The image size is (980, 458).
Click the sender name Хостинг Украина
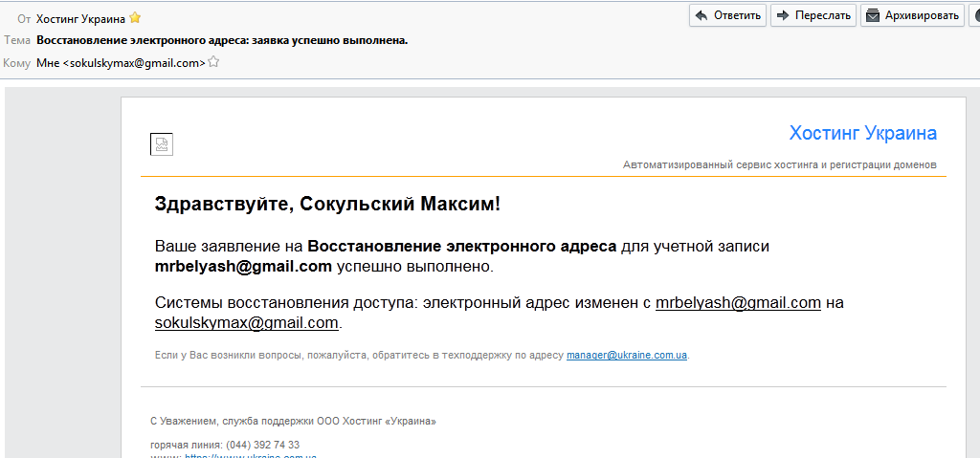pyautogui.click(x=80, y=19)
